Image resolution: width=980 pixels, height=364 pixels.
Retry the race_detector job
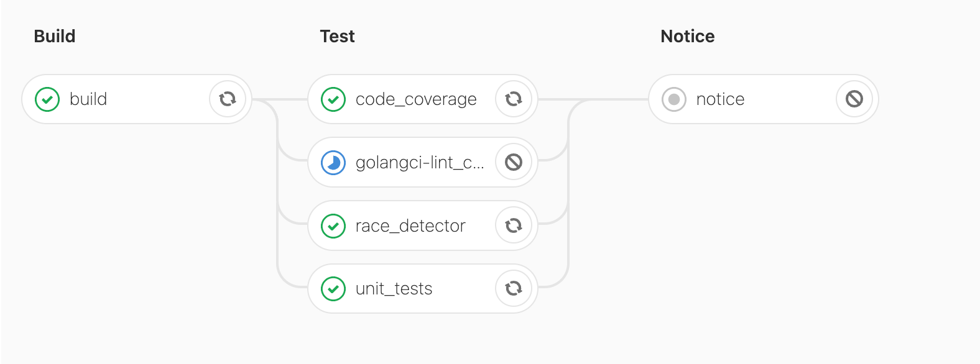coord(514,225)
